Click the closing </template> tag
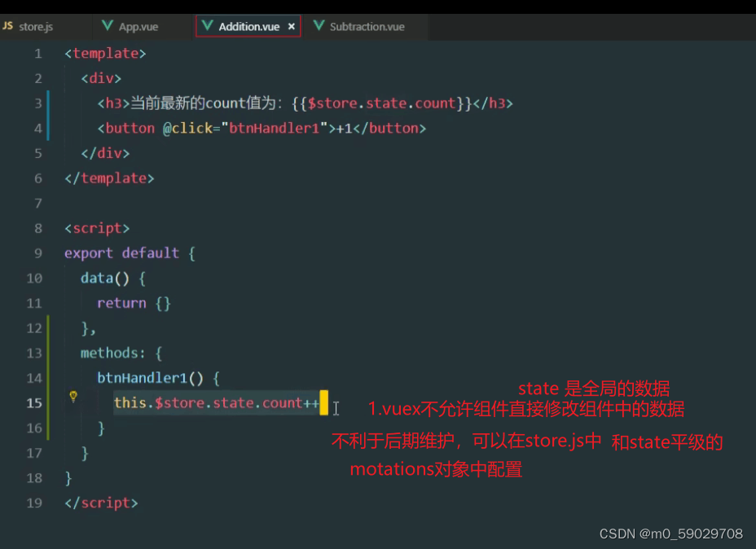 (109, 178)
